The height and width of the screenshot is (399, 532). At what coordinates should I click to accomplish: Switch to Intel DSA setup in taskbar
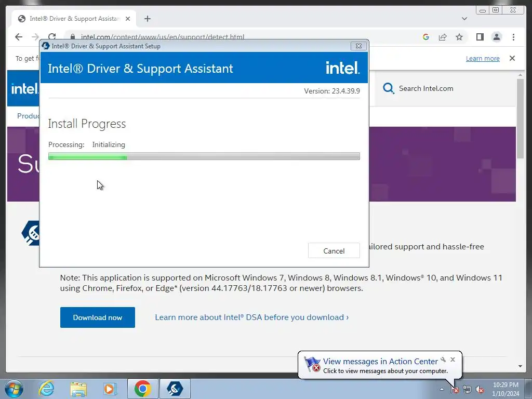click(175, 389)
